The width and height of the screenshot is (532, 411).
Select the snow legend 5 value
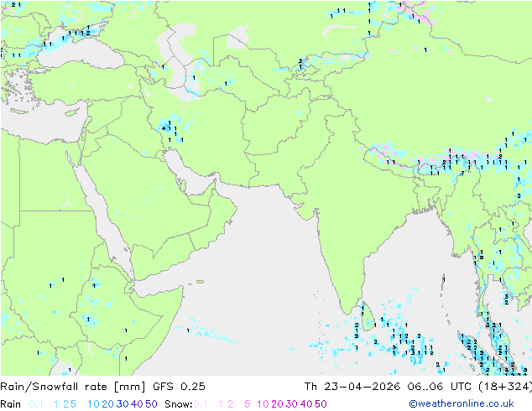(x=248, y=404)
